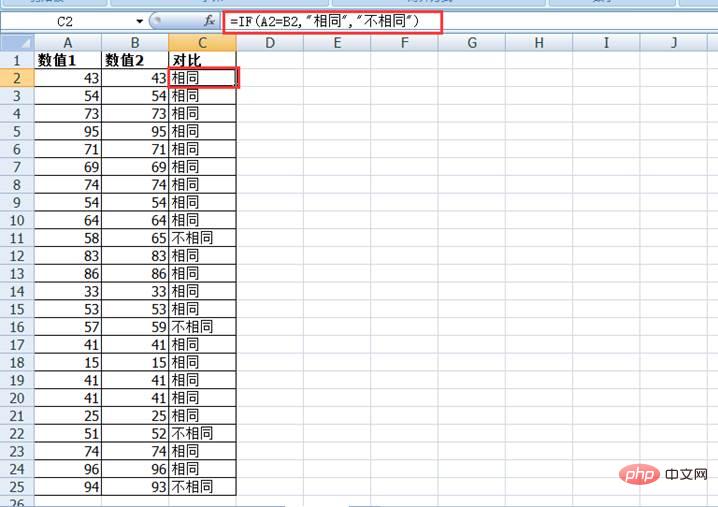Click cell C2 showing "相同"
Viewport: 718px width, 507px height.
(x=202, y=78)
